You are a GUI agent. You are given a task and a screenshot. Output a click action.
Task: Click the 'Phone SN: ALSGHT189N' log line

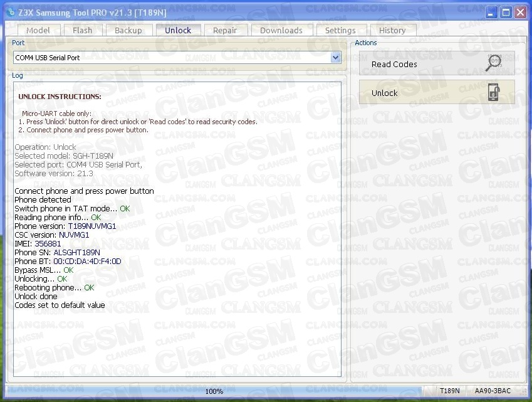click(58, 253)
